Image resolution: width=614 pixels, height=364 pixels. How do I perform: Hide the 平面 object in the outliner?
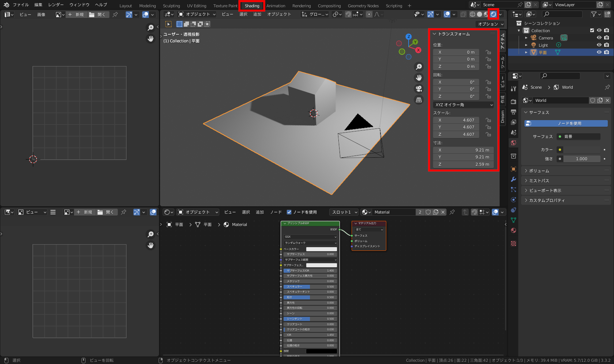pyautogui.click(x=599, y=52)
